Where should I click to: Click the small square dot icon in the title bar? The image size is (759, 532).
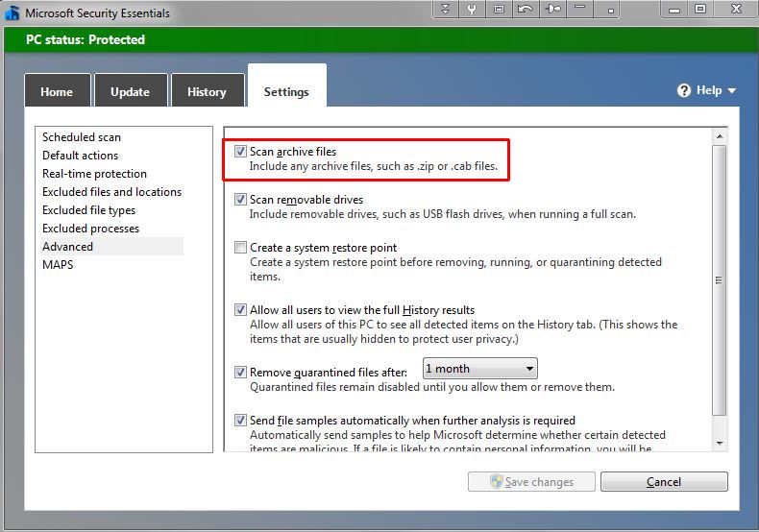pos(611,11)
